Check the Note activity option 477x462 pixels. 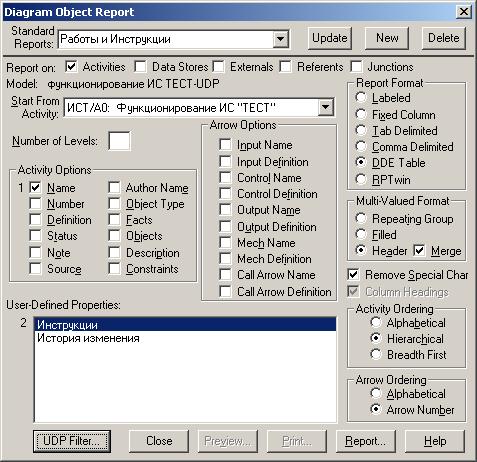pyautogui.click(x=35, y=252)
